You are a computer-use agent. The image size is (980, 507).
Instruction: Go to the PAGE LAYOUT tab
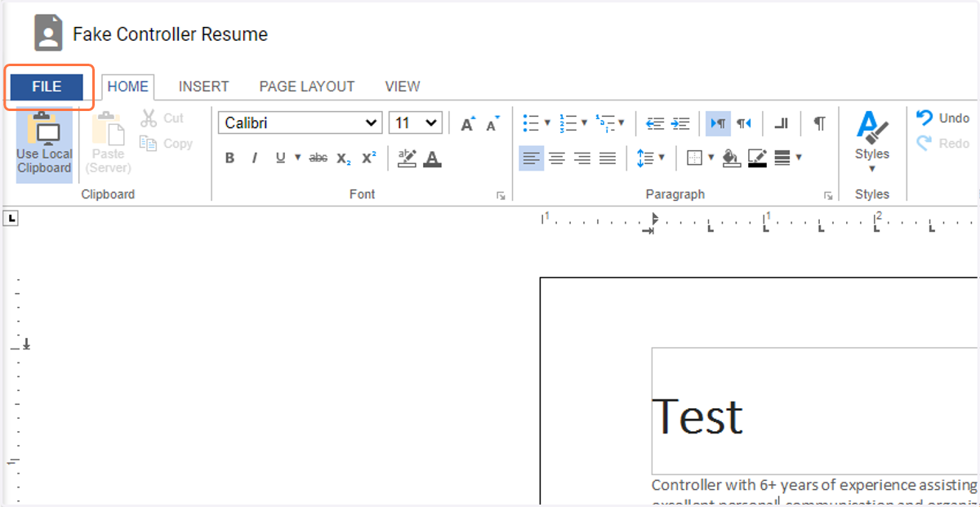[x=307, y=87]
